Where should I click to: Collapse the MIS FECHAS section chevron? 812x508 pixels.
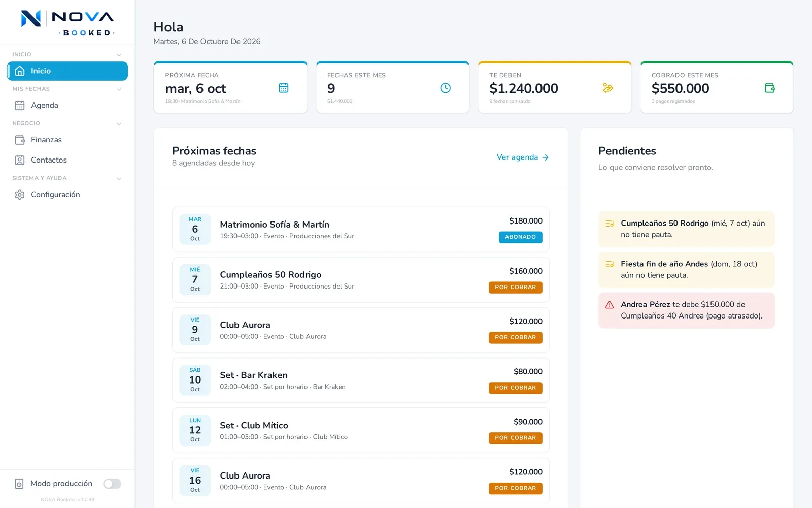119,89
